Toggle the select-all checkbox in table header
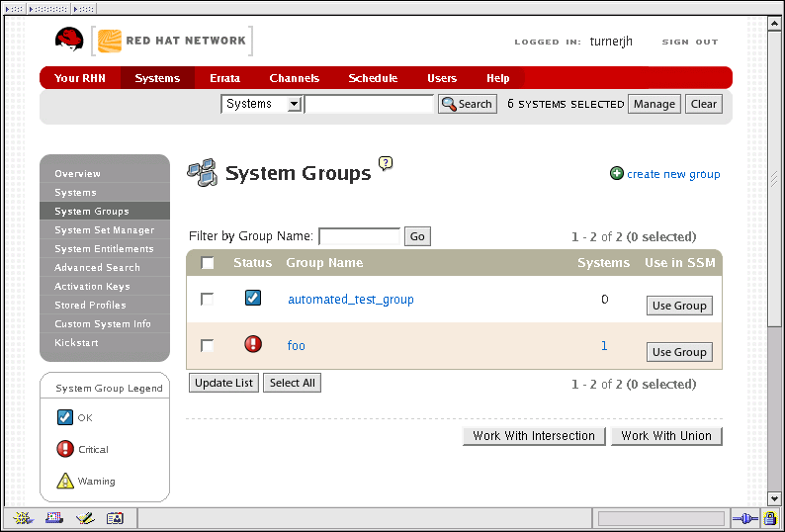 click(x=208, y=262)
